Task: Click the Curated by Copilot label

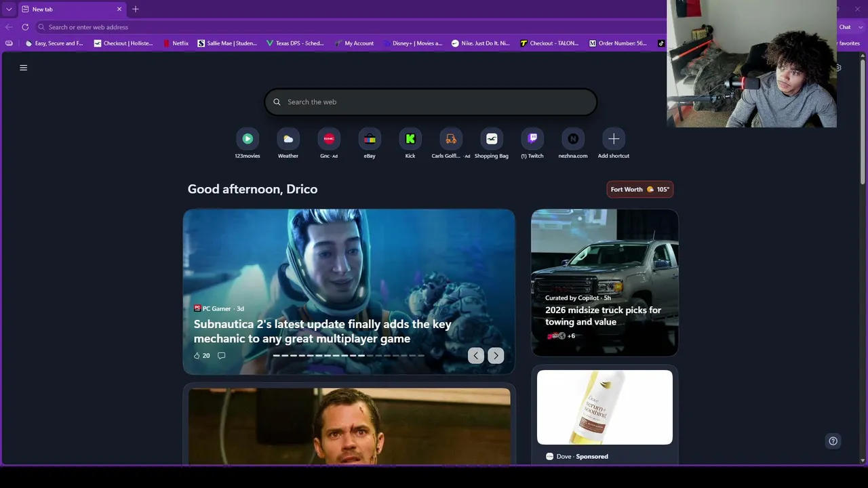Action: point(572,298)
